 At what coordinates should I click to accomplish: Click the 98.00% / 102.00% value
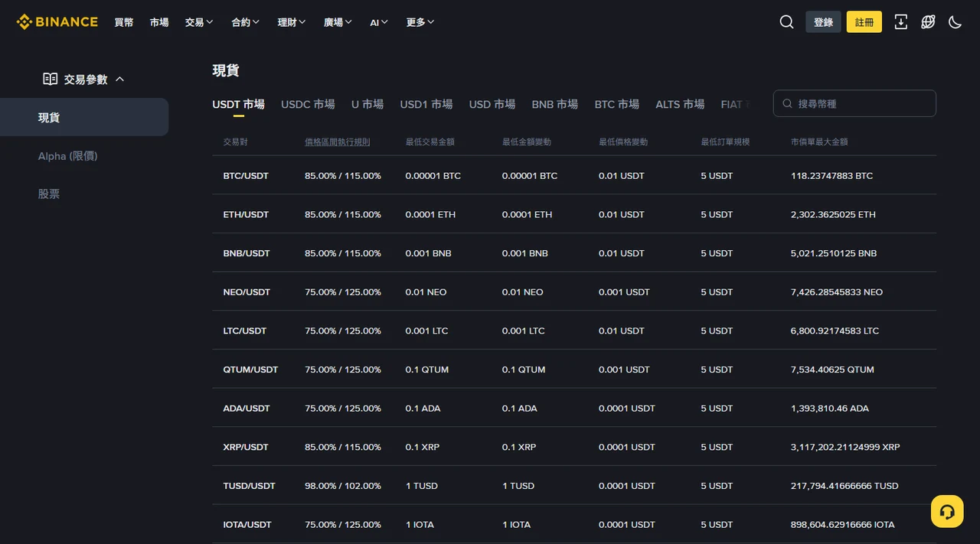point(343,486)
